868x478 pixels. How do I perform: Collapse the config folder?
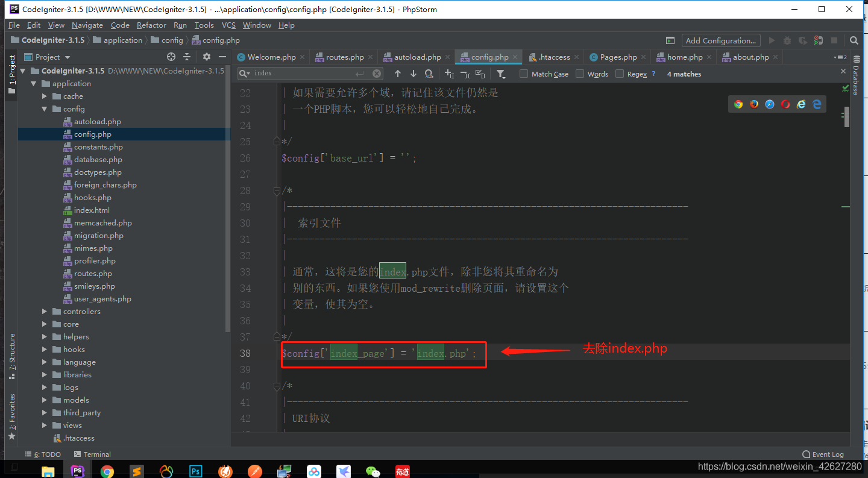pos(44,109)
